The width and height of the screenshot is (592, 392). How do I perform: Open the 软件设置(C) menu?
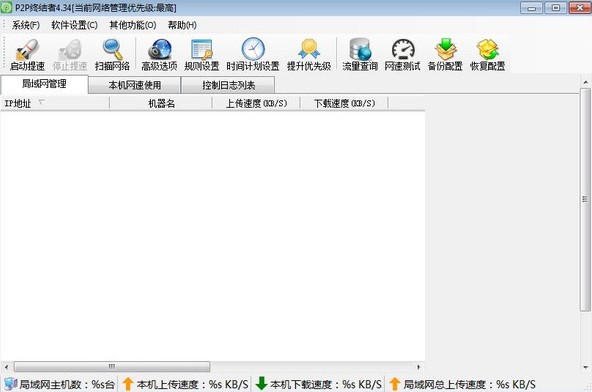pos(74,25)
